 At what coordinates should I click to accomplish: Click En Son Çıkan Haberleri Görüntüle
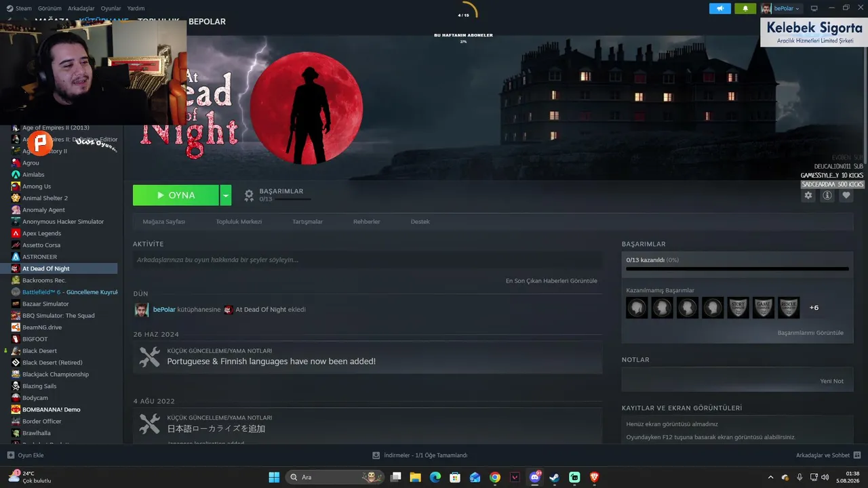pyautogui.click(x=551, y=281)
